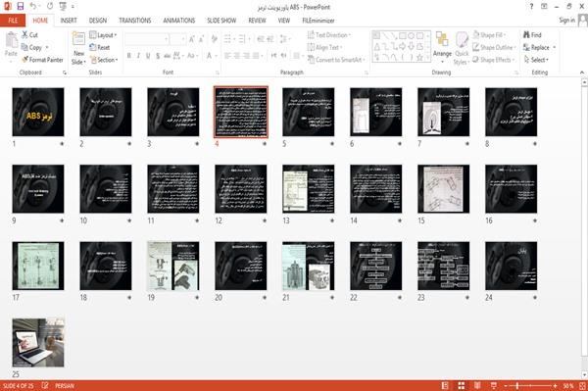The width and height of the screenshot is (588, 391).
Task: Click the Format Painter tool
Action: tap(42, 60)
